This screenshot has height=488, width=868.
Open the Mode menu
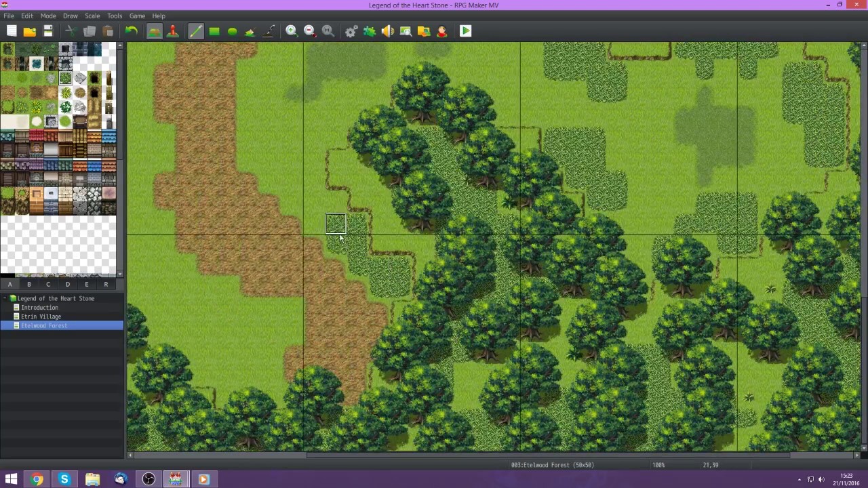coord(48,16)
